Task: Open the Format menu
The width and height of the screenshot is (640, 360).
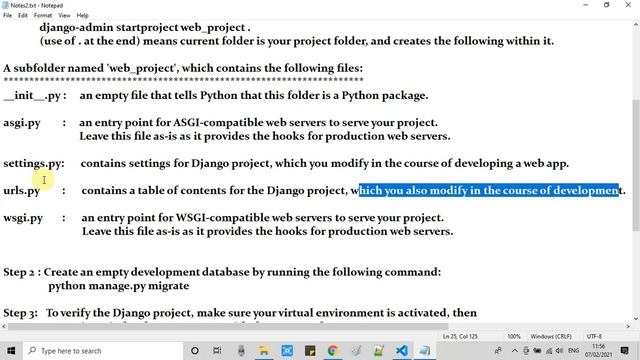Action: [43, 16]
